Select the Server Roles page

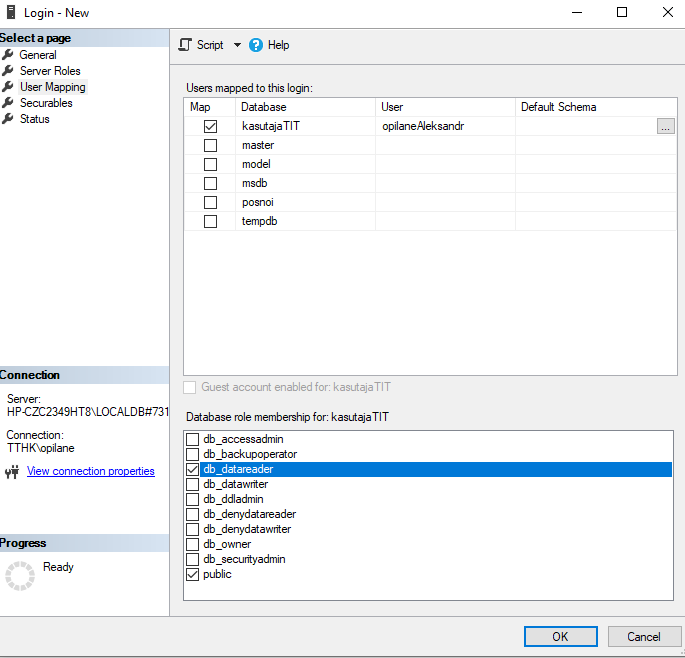pos(50,71)
